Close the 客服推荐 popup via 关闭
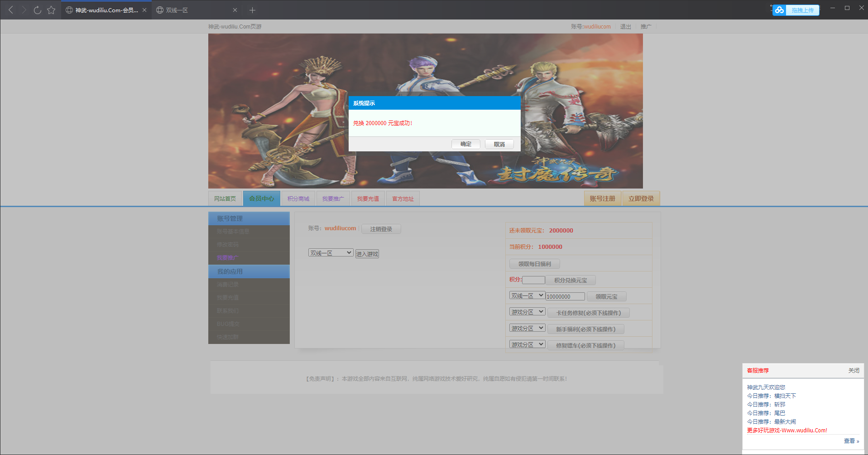 pos(854,371)
